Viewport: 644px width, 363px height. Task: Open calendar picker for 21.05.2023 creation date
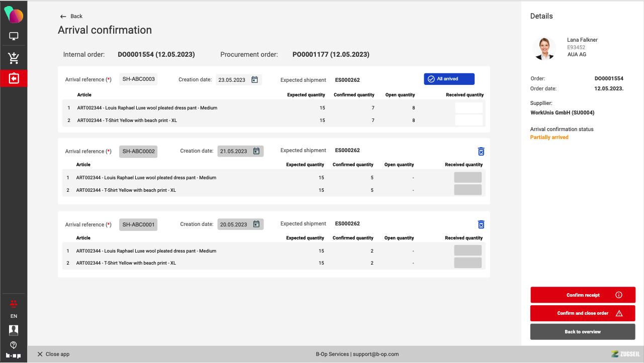(256, 151)
